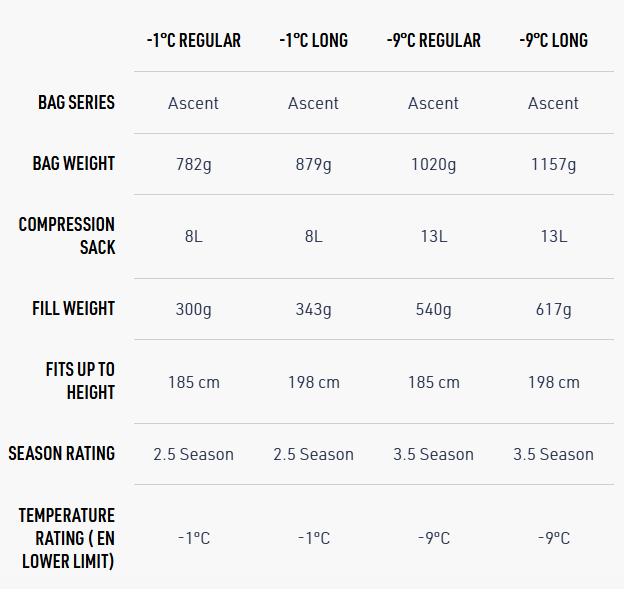
Task: Select the 1157g bag weight cell
Action: click(553, 164)
